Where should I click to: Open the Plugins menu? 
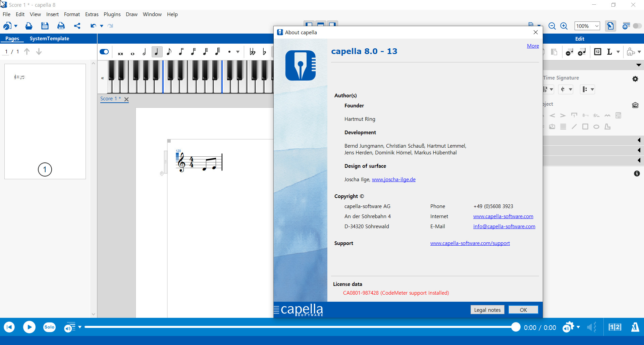pos(112,14)
